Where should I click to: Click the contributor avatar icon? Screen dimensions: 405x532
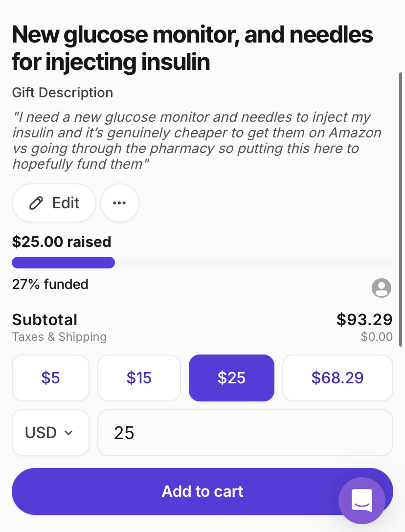(382, 288)
